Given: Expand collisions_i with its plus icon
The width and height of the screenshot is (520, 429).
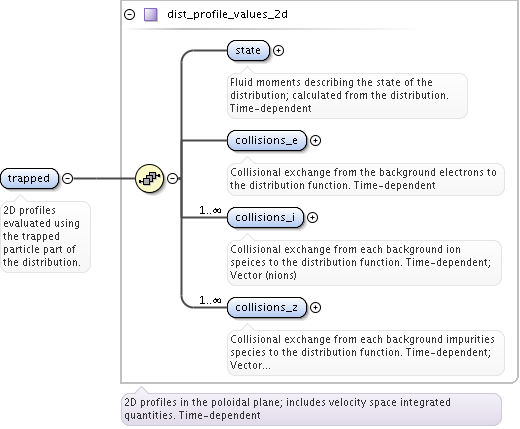Looking at the screenshot, I should pos(312,217).
